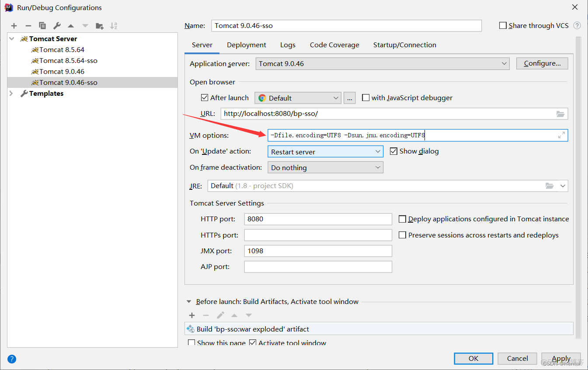Add a Before launch task with the plus icon

(x=192, y=315)
